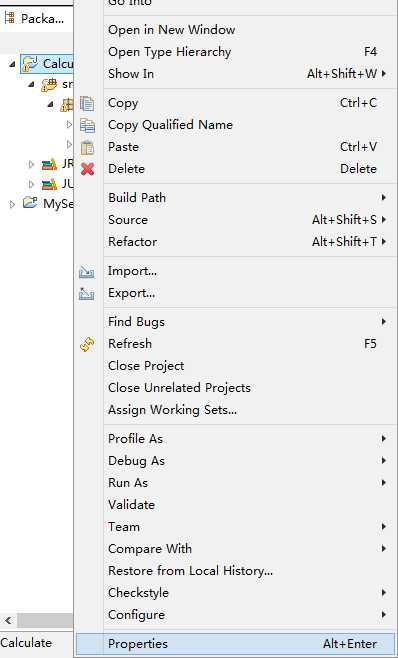Image resolution: width=398 pixels, height=658 pixels.
Task: Switch to the Package Explorer tab
Action: (x=35, y=19)
